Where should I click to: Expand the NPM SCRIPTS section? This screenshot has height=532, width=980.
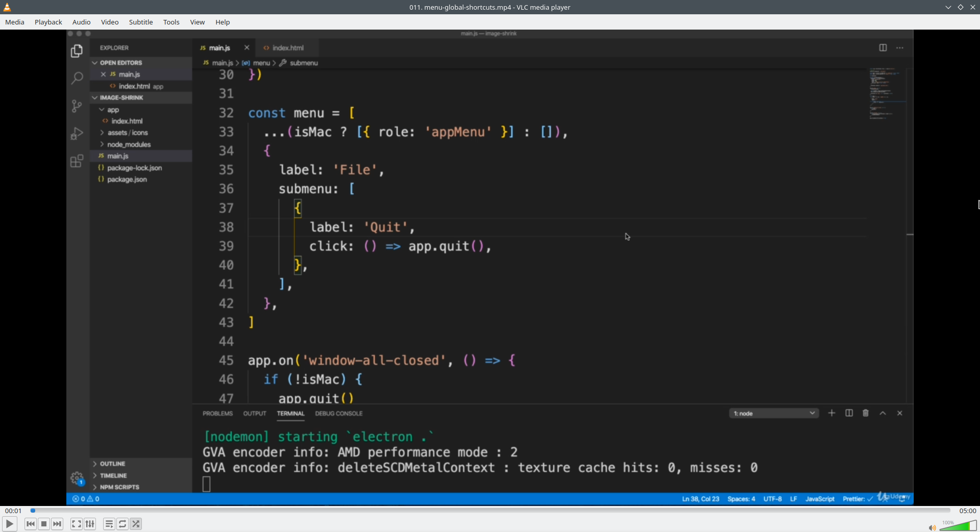pos(118,487)
